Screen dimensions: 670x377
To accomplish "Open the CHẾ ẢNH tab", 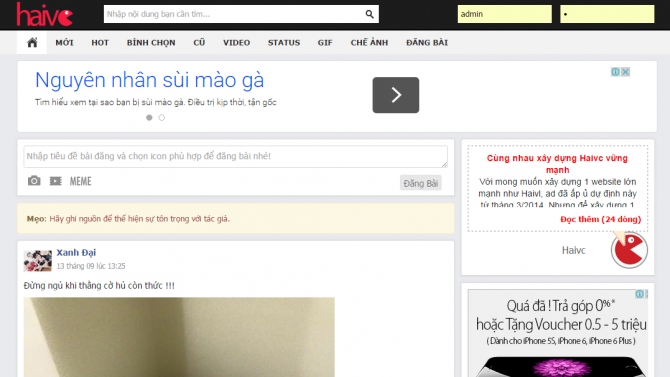I will coord(369,43).
